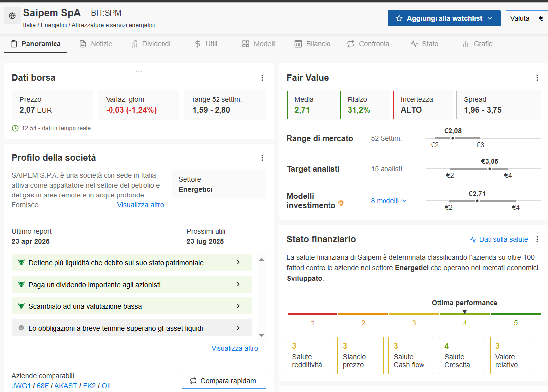Click the Compara rapidam. button
Screen dimensions: 548x392
[223, 381]
